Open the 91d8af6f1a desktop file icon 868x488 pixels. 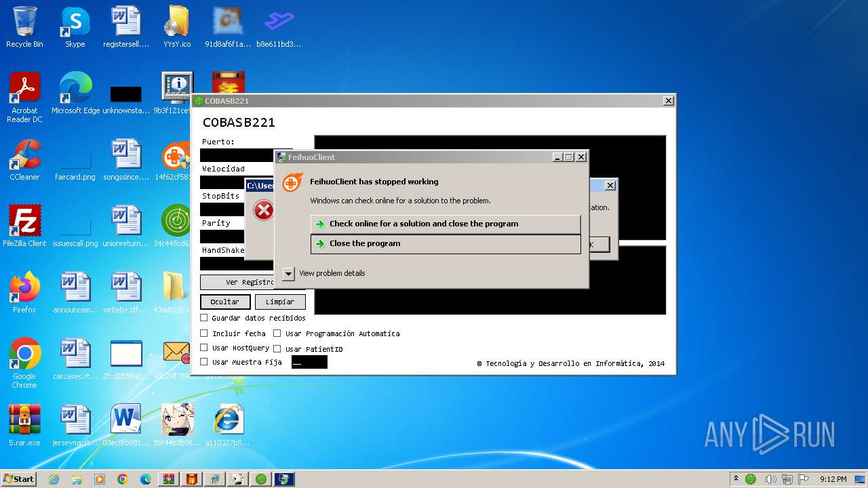coord(228,27)
